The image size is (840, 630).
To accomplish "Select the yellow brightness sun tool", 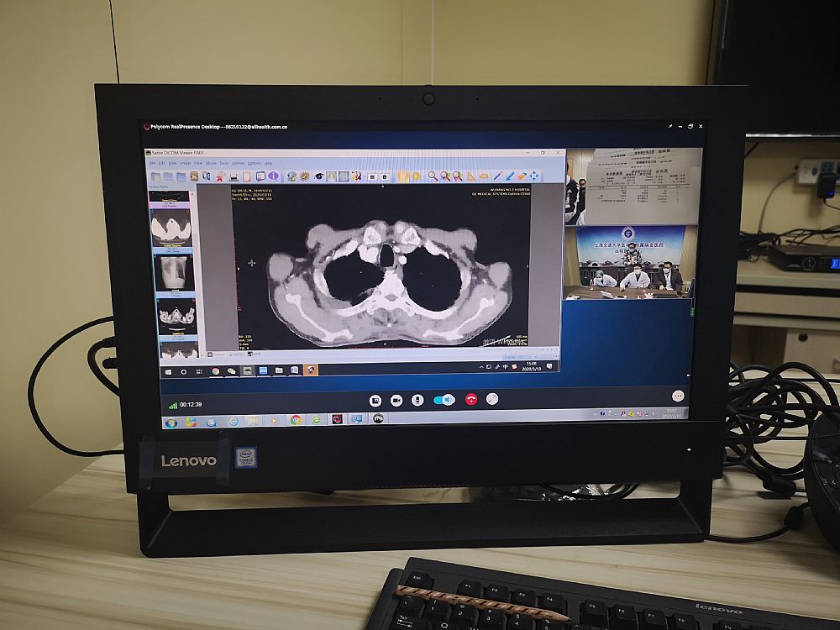I will (415, 176).
